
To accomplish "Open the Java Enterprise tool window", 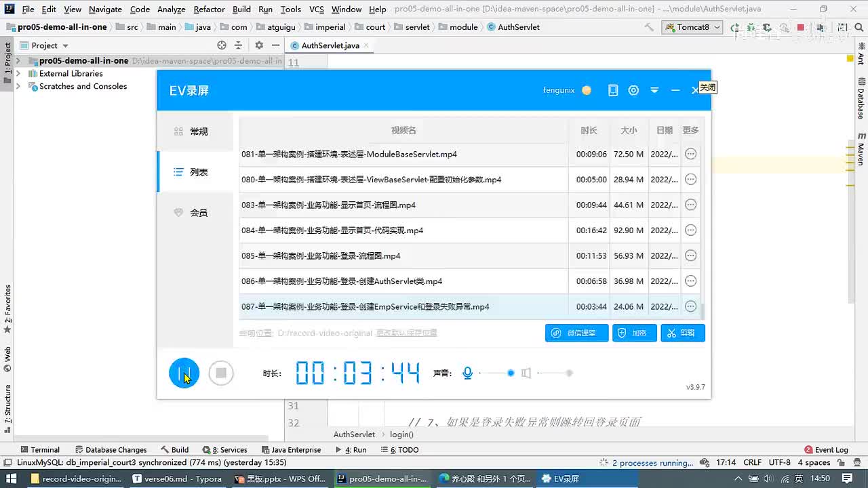I will coord(290,449).
